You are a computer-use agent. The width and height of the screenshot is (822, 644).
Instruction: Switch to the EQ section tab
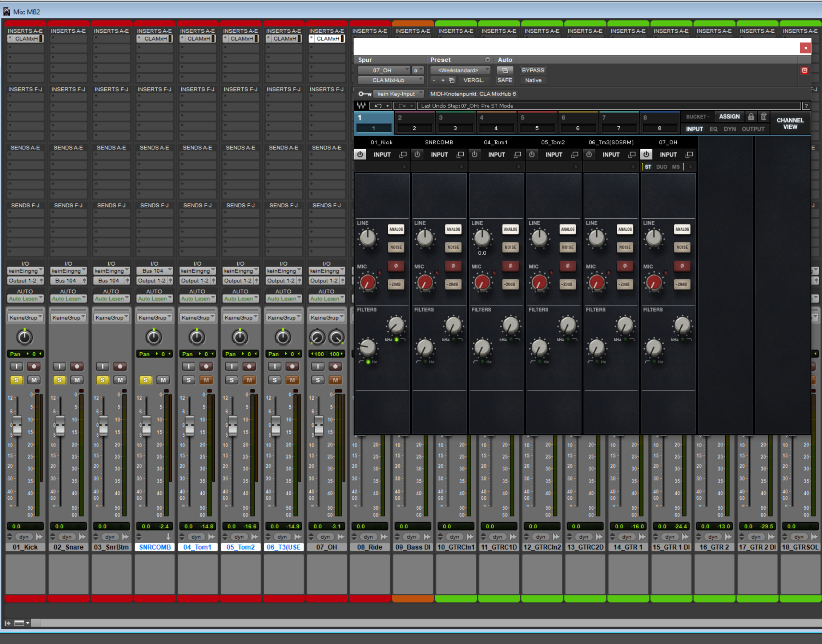[713, 129]
